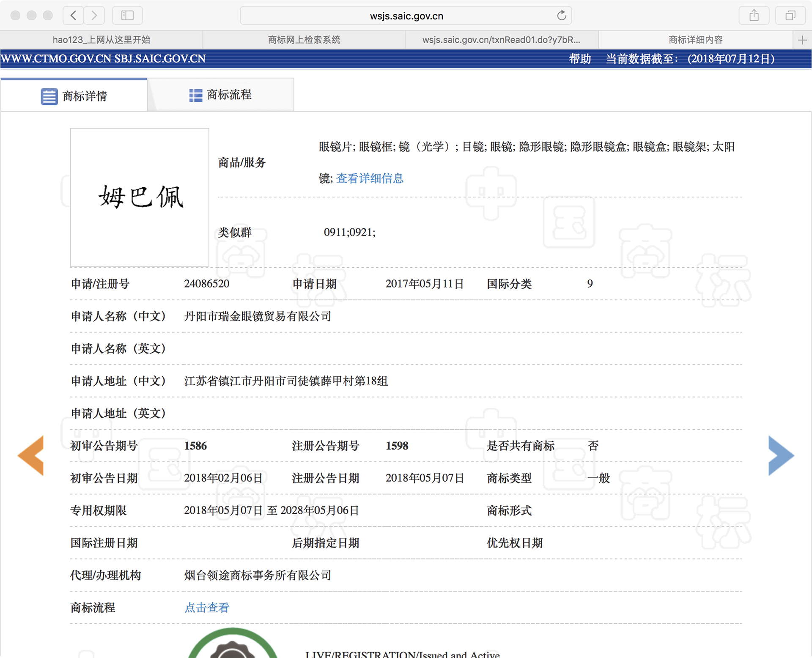The height and width of the screenshot is (658, 812).
Task: Click the 商标流程 list icon
Action: [x=195, y=95]
